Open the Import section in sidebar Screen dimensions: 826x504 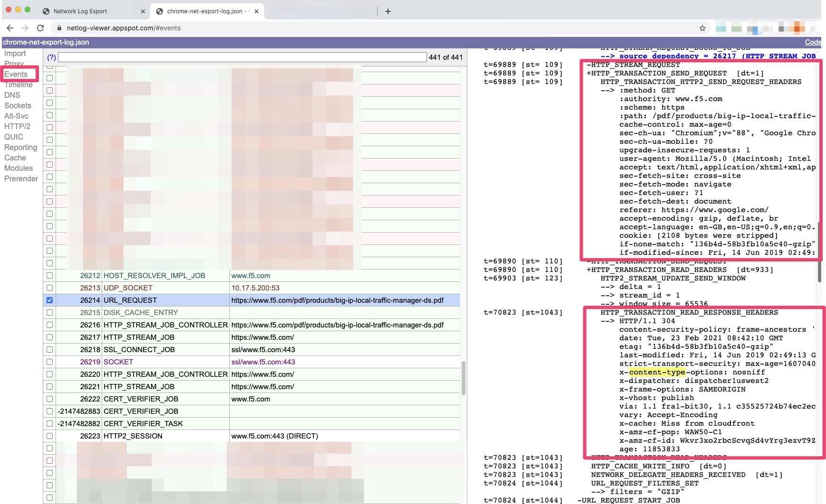[x=15, y=54]
